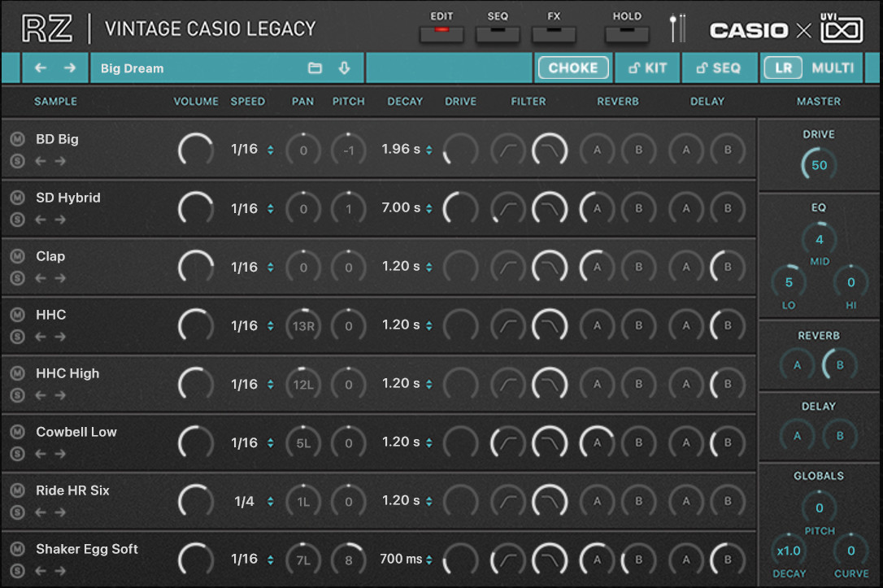The height and width of the screenshot is (588, 883).
Task: Select MULTI output mode
Action: click(833, 68)
